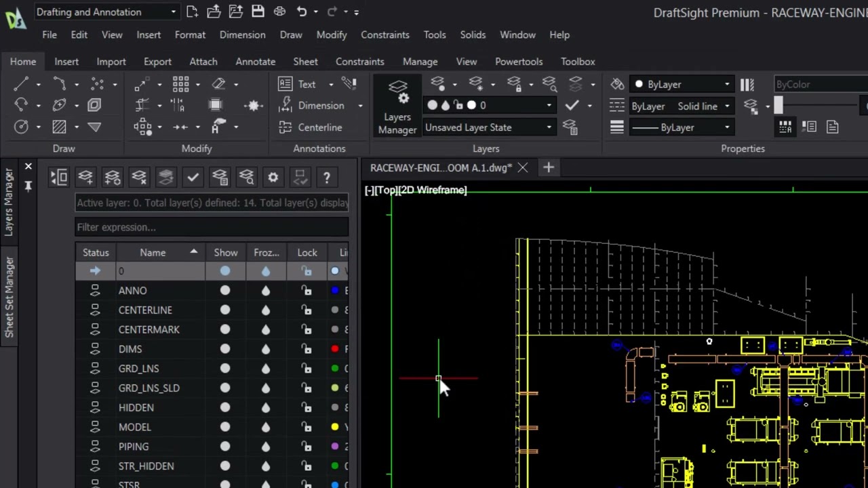Toggle Show for STR_HIDDEN layer
Image resolution: width=868 pixels, height=488 pixels.
pyautogui.click(x=225, y=466)
